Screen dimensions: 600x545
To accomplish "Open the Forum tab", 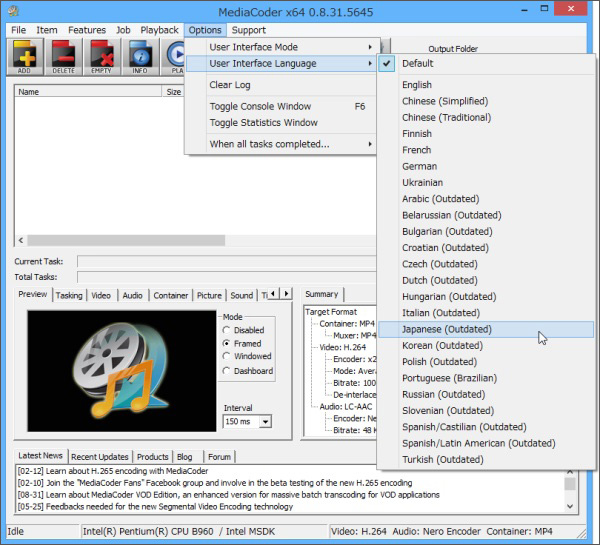I will click(220, 457).
